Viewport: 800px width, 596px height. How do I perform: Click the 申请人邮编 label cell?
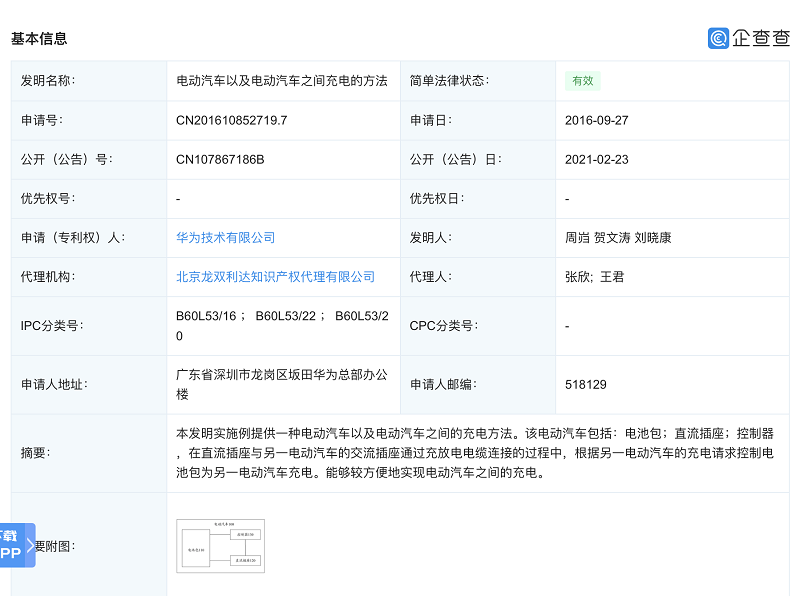478,385
